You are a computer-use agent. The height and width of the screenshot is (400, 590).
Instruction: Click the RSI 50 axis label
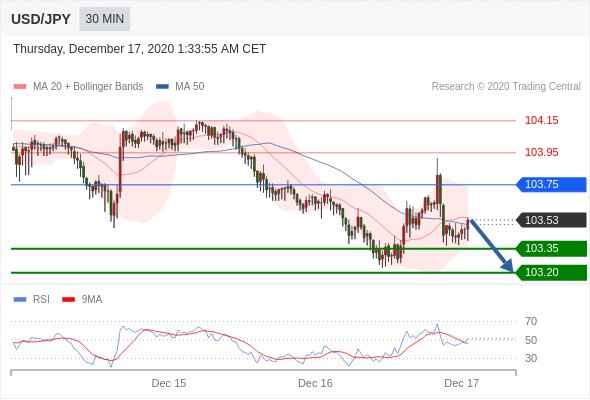531,340
